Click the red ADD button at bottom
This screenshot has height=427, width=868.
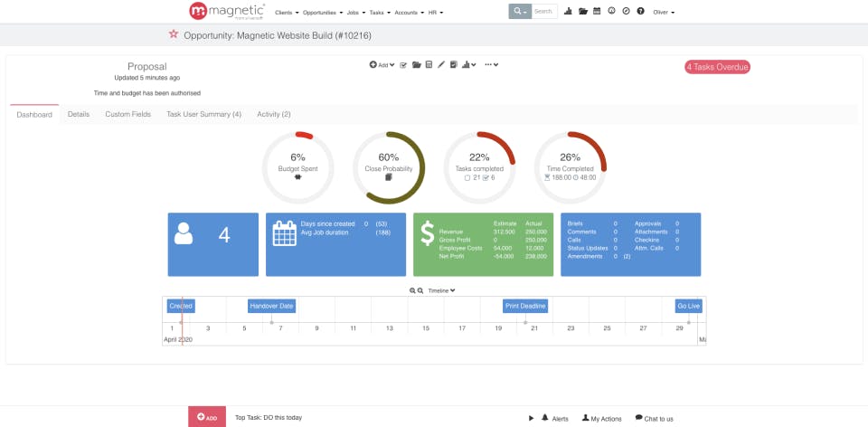(207, 417)
